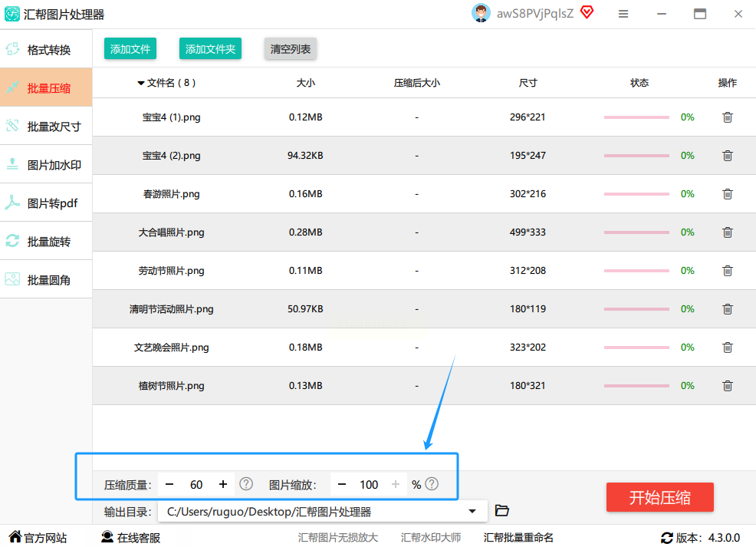Image resolution: width=756 pixels, height=547 pixels.
Task: Click the 添加文件夹 button
Action: (211, 49)
